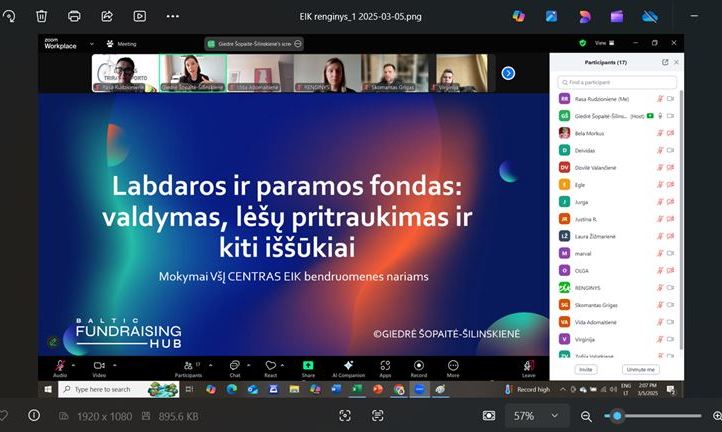Open the Share icon in Photos top toolbar
The image size is (722, 432).
click(107, 16)
